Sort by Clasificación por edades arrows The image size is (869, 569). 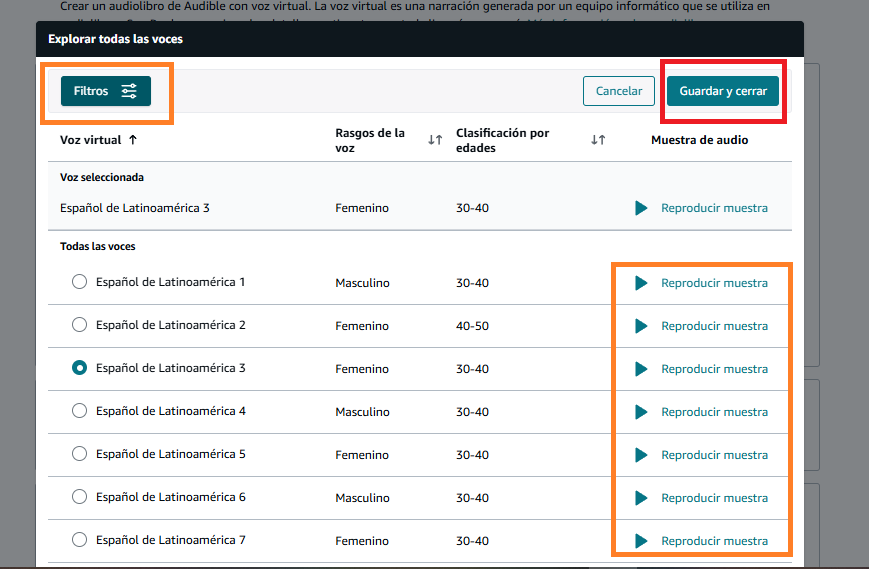(x=598, y=140)
